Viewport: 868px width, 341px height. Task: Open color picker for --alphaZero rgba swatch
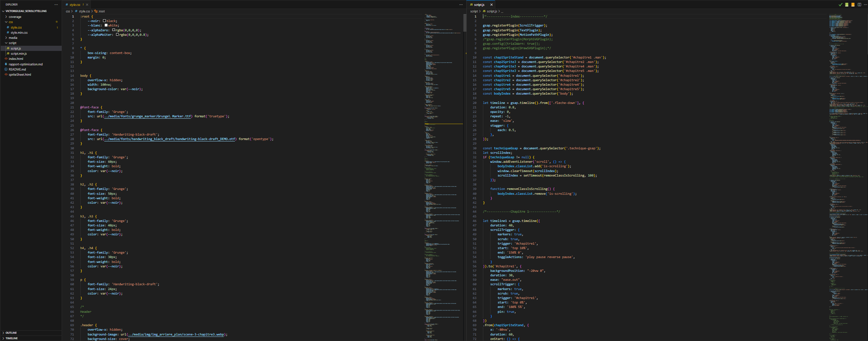click(114, 30)
